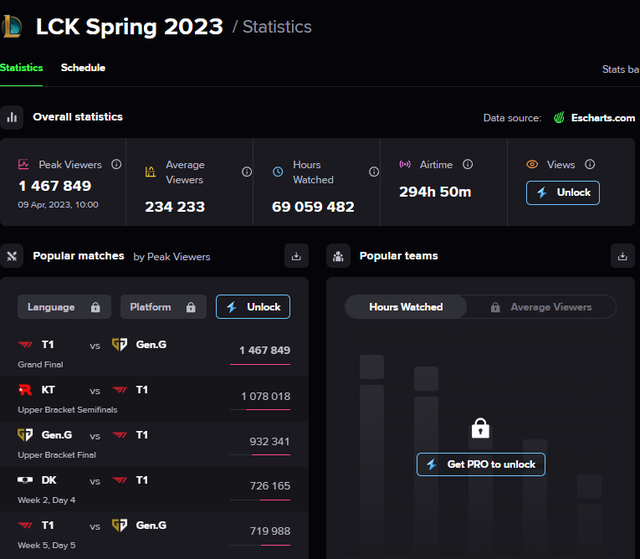Download the Popular matches data
Image resolution: width=640 pixels, height=559 pixels.
(x=296, y=256)
